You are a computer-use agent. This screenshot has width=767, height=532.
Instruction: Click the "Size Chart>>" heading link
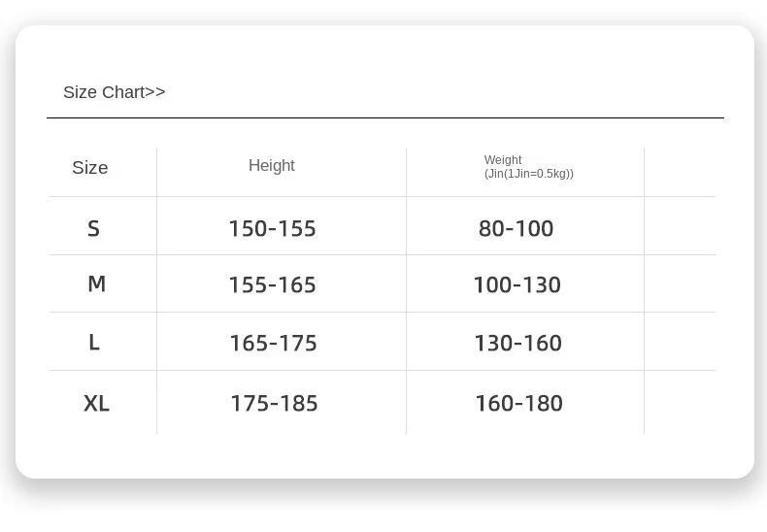(x=114, y=92)
